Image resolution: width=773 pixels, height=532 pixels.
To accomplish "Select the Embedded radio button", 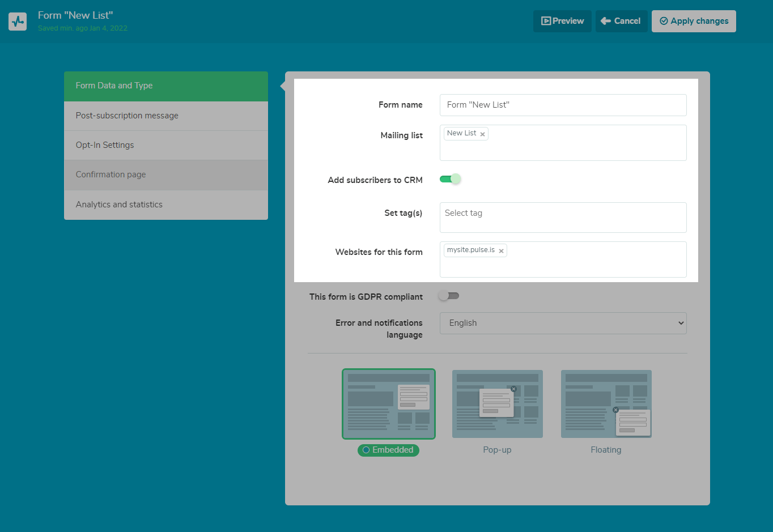I will pyautogui.click(x=366, y=450).
